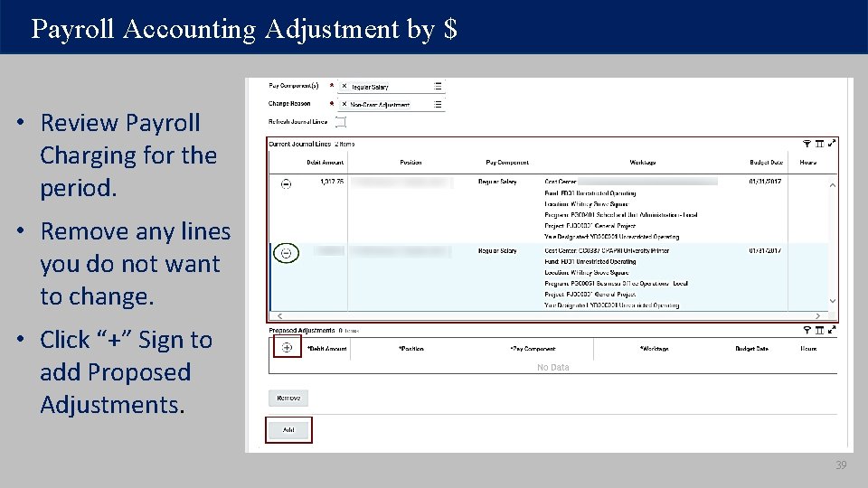Check the Refresh Journal Lines checkbox
The width and height of the screenshot is (868, 488).
(x=341, y=122)
